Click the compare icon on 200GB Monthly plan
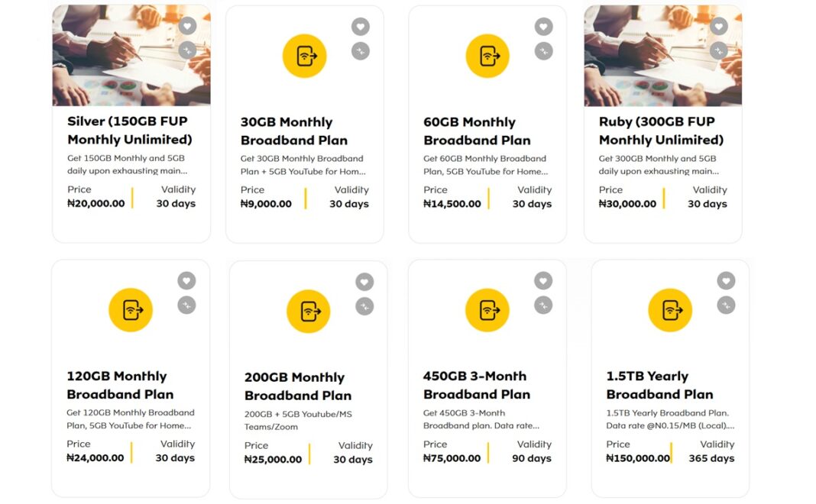The height and width of the screenshot is (504, 816). (x=364, y=305)
